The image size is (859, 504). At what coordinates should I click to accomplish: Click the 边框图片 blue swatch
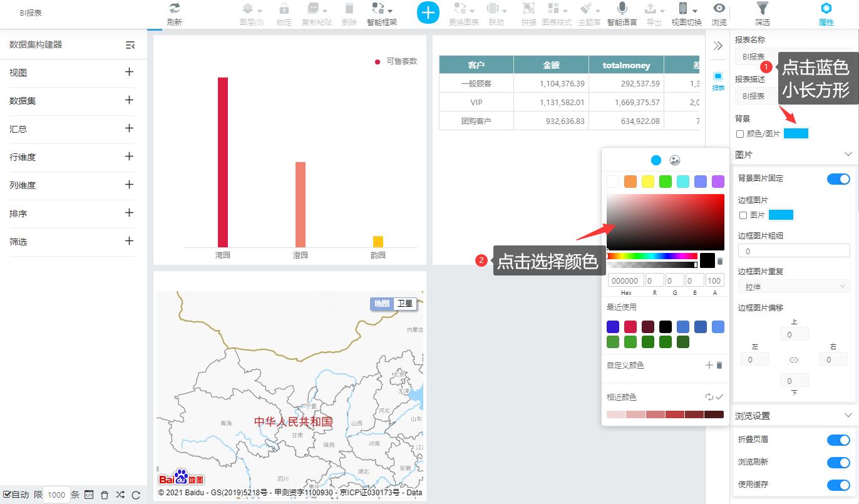(781, 215)
